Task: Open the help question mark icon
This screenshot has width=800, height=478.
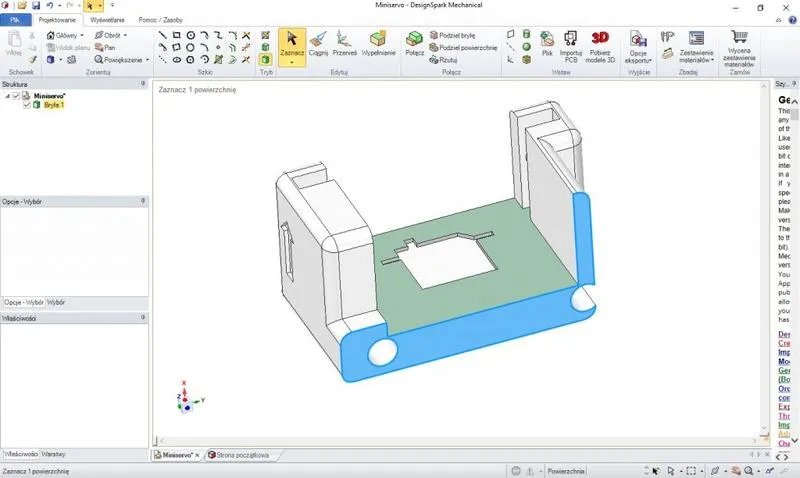Action: point(792,20)
